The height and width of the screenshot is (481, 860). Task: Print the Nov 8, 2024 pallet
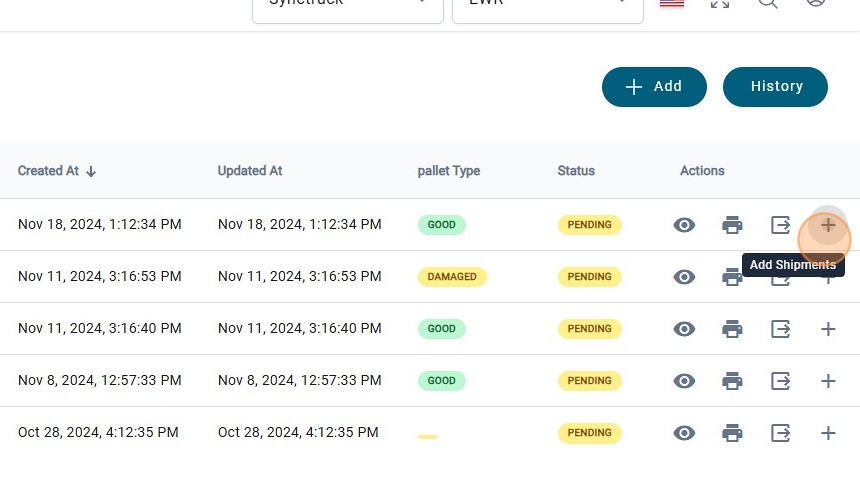[732, 381]
